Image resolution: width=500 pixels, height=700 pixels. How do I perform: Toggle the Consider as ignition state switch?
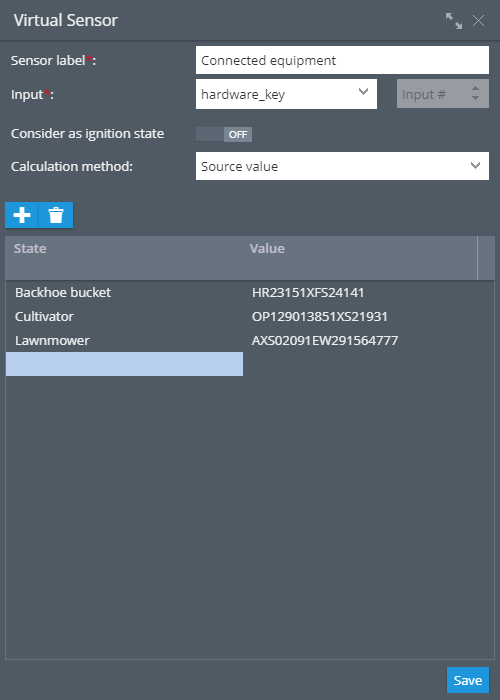click(x=224, y=134)
